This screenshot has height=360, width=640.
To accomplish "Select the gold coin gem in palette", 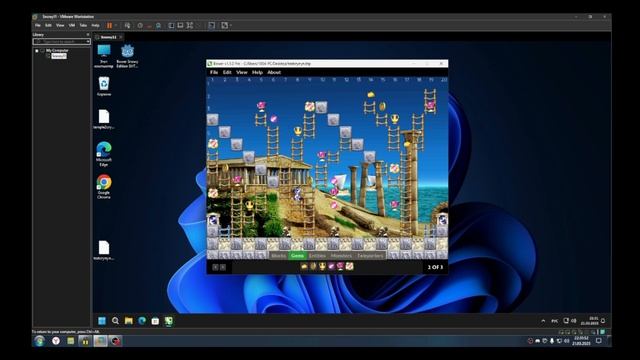I will coord(313,266).
